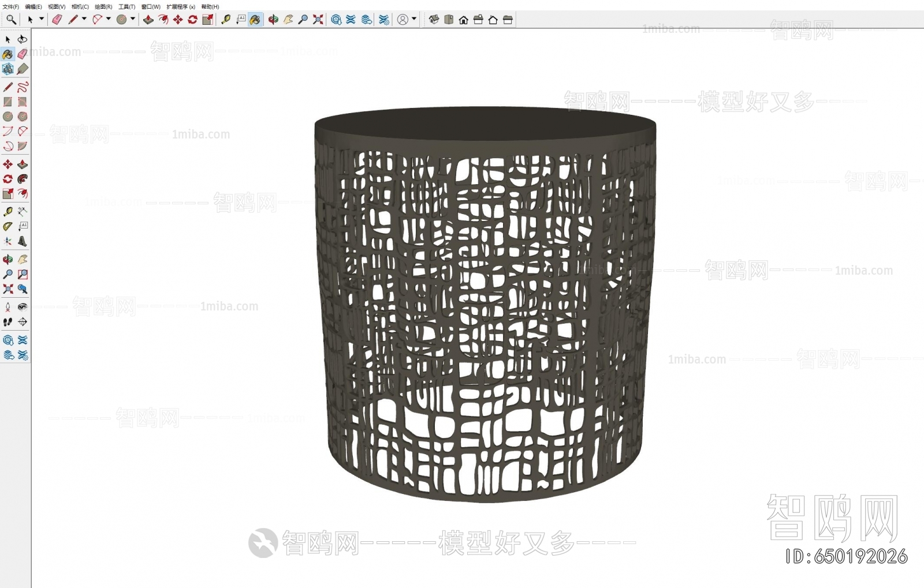Select the Circle tool in left toolbar
Viewport: 924px width, 588px height.
coord(8,117)
